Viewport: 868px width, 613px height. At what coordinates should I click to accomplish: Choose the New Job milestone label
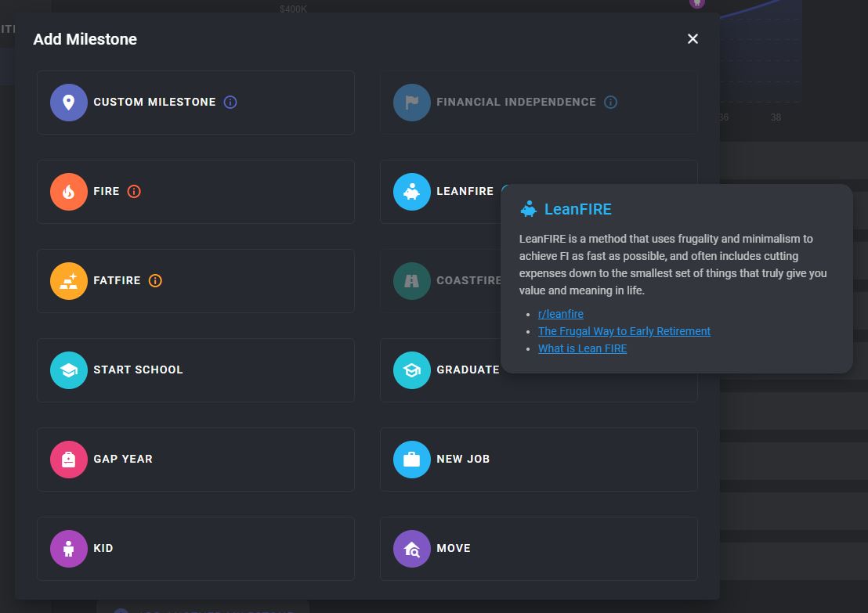(463, 460)
